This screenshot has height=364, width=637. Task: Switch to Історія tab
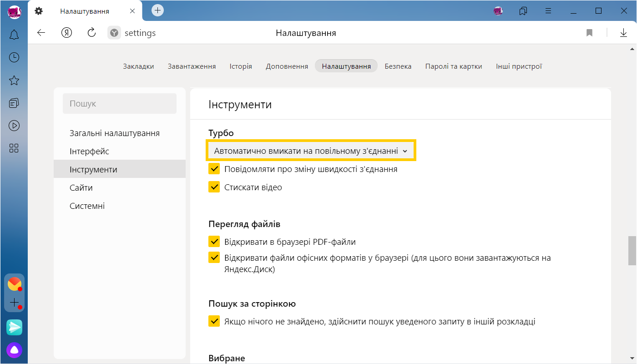(241, 66)
